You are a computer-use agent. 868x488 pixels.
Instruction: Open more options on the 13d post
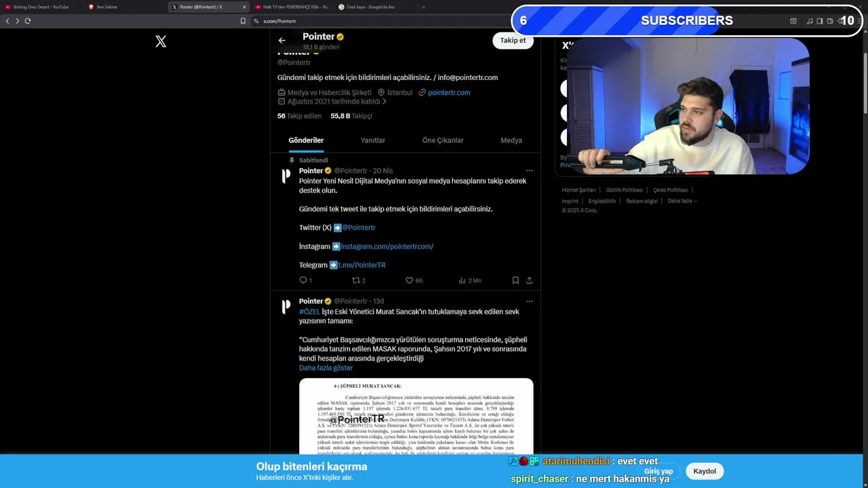[529, 301]
